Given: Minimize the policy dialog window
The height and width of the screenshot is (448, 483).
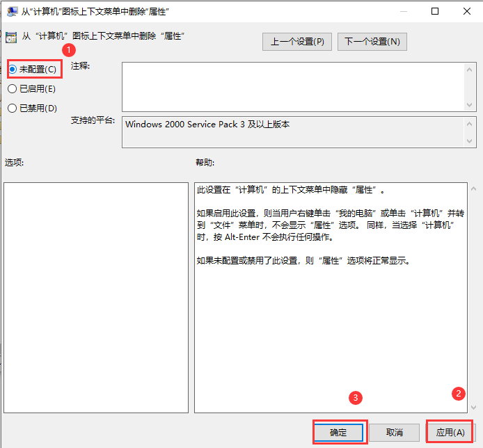Looking at the screenshot, I should 404,11.
